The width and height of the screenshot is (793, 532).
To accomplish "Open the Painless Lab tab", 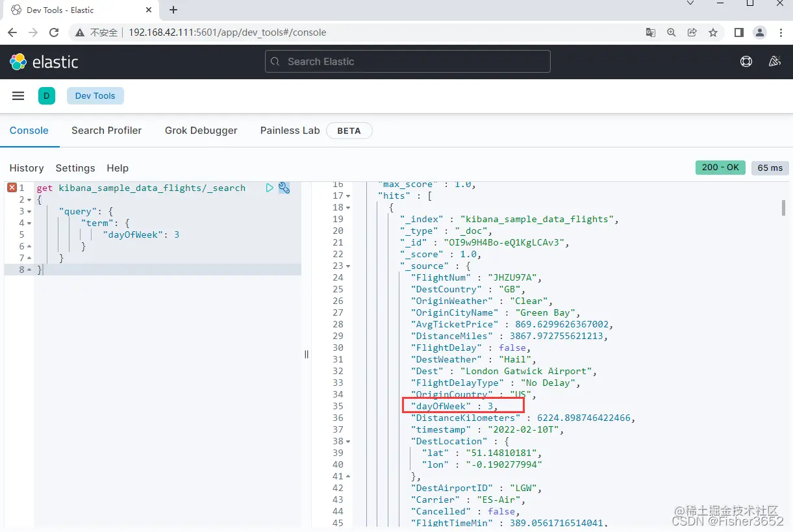I will point(290,131).
